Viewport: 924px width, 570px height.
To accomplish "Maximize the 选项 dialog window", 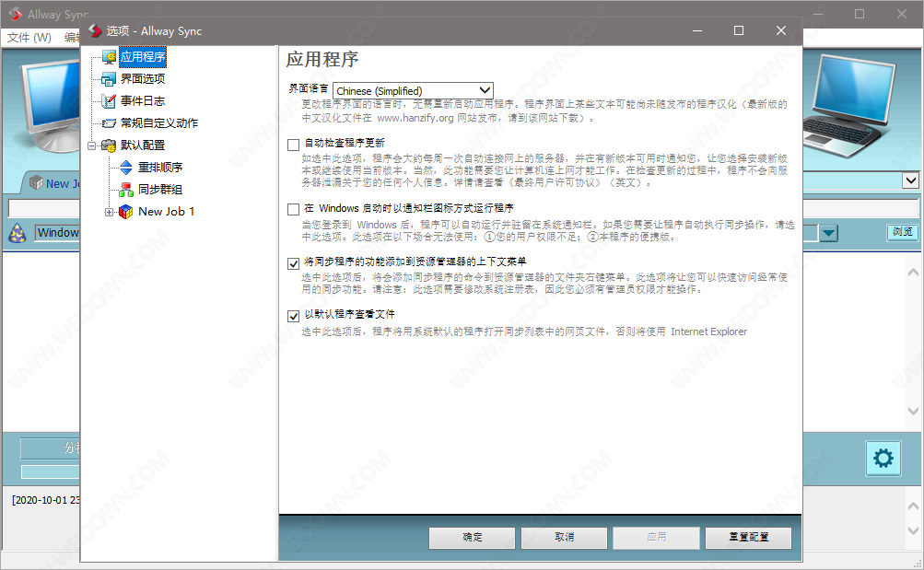I will click(x=739, y=30).
